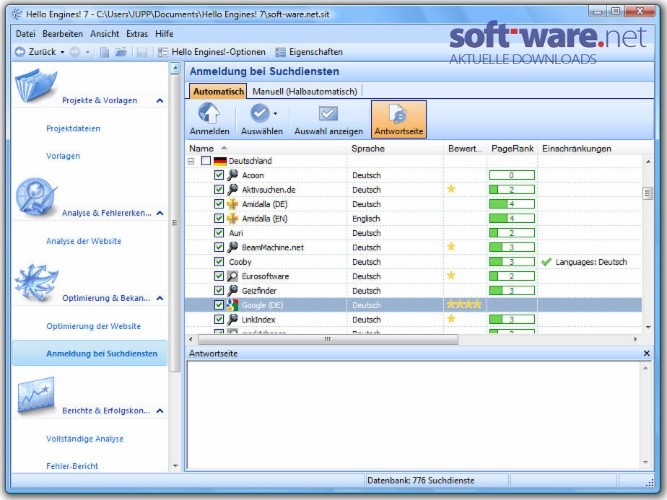Click the app icon in the title bar
Image resolution: width=667 pixels, height=500 pixels.
tap(17, 14)
